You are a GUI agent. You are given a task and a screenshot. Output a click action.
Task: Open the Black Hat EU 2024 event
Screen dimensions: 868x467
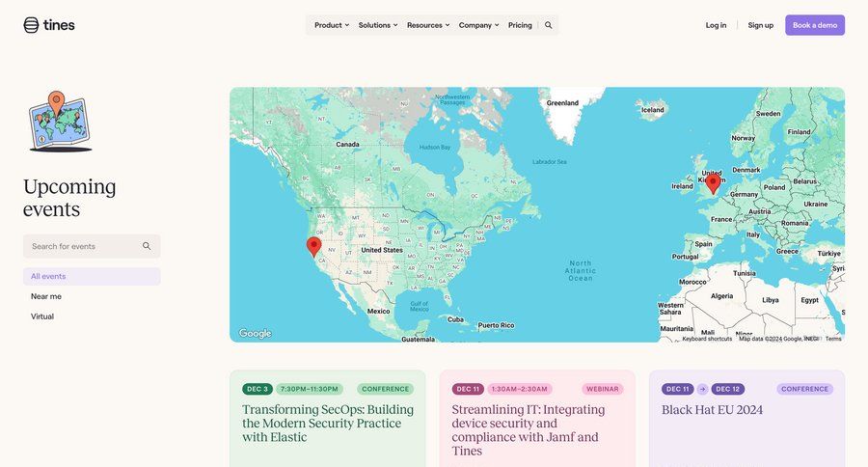(x=712, y=410)
